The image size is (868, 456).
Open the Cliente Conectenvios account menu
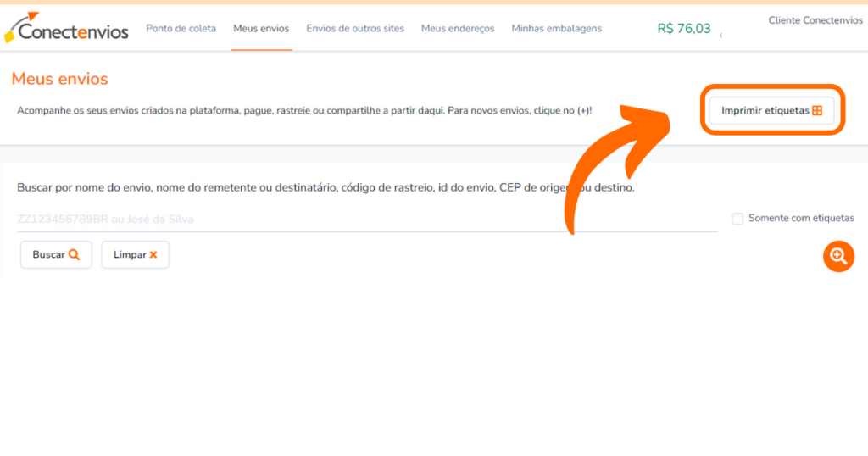[815, 20]
